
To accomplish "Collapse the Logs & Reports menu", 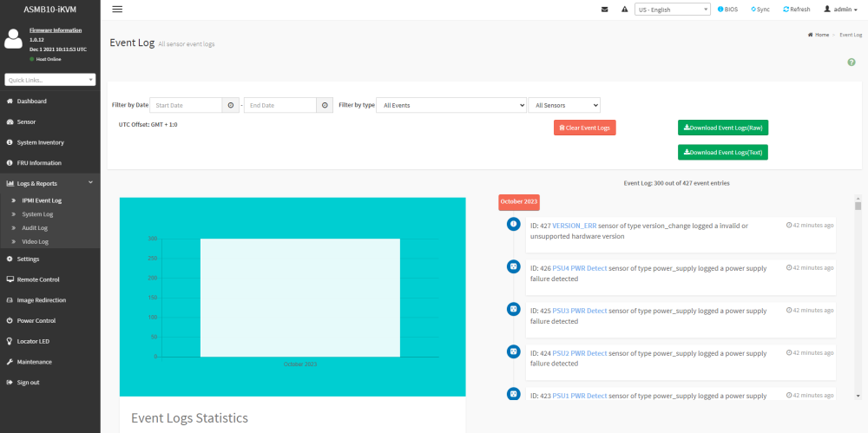I will click(49, 183).
